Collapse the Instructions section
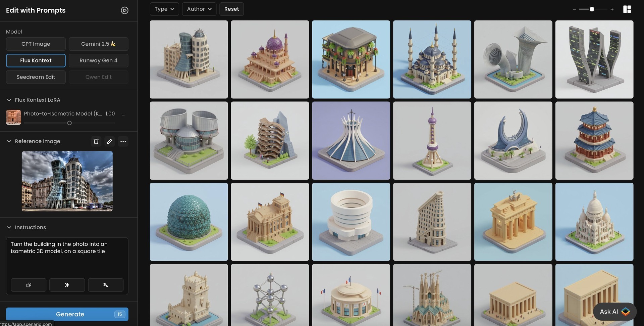 [8, 227]
